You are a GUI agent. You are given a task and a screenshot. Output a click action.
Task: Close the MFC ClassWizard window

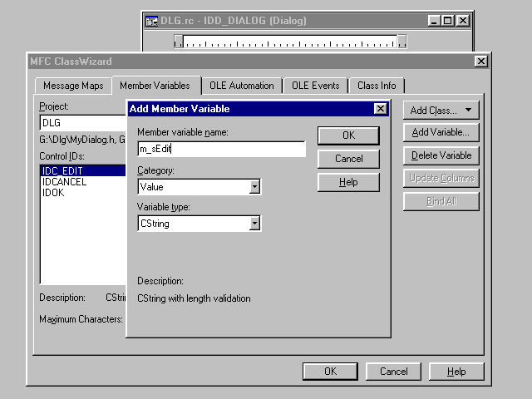point(480,62)
